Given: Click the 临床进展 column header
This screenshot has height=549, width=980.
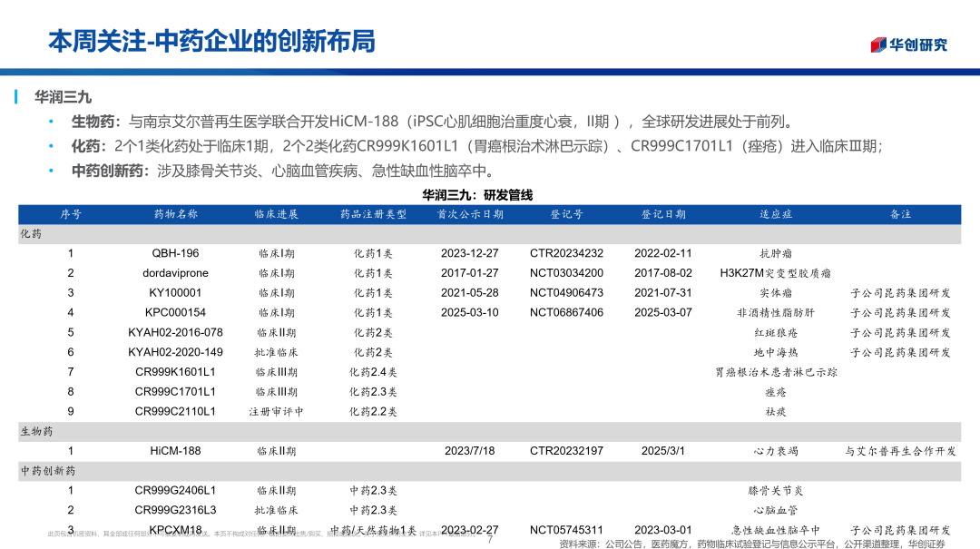Looking at the screenshot, I should (276, 214).
